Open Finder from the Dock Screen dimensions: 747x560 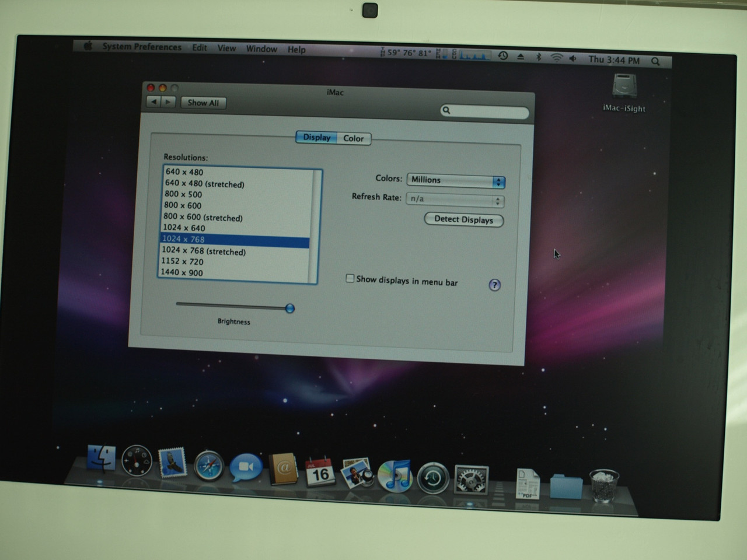101,459
